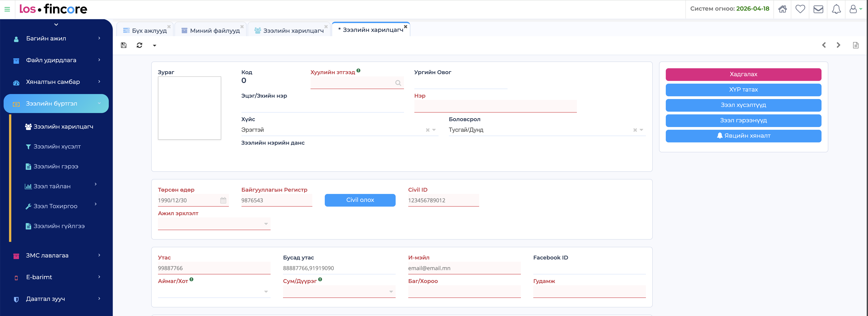The width and height of the screenshot is (868, 316).
Task: Collapse Зээлийн бүртгэл menu
Action: pyautogui.click(x=56, y=104)
